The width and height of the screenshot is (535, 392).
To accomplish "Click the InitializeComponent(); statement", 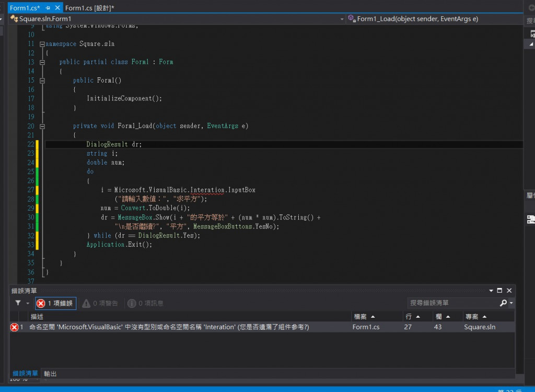I will click(x=124, y=99).
